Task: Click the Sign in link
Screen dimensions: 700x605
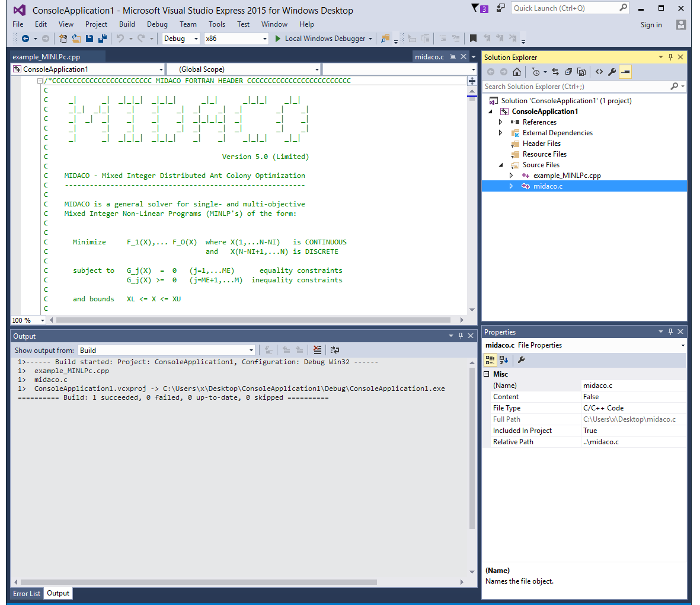Action: (651, 24)
